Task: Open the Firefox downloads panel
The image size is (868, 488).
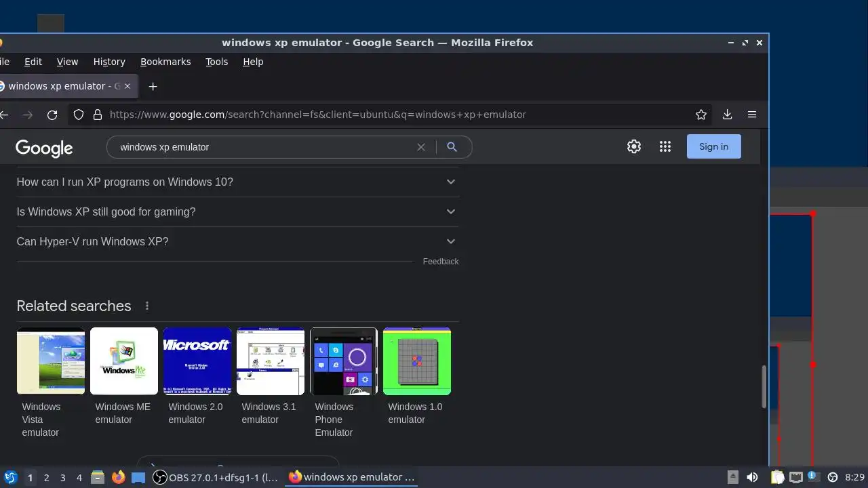Action: 727,115
